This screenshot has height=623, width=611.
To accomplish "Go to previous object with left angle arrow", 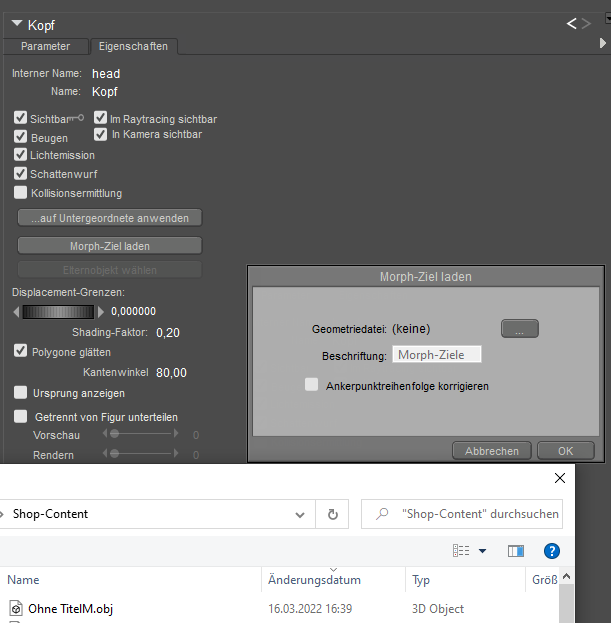I will pyautogui.click(x=571, y=24).
